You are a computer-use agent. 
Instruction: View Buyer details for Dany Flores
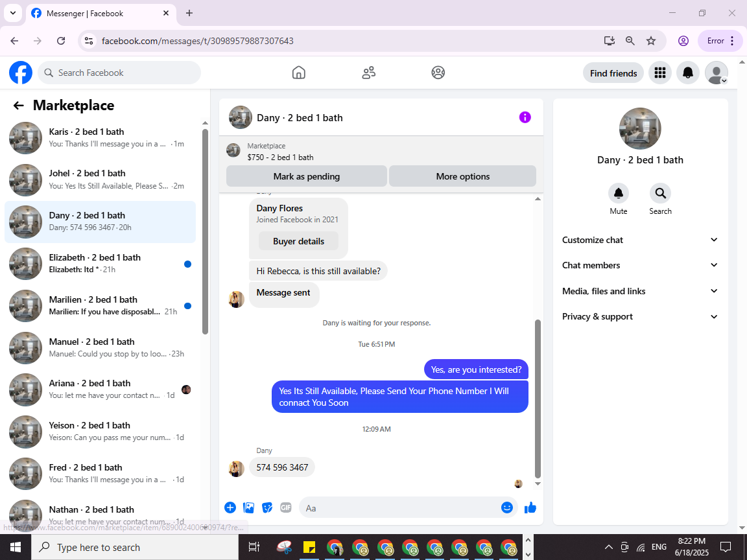coord(299,241)
